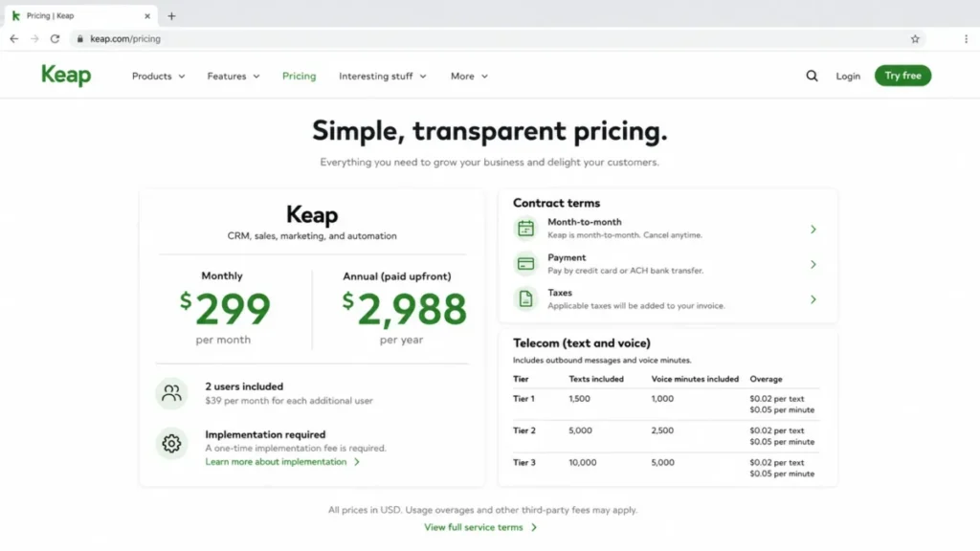Expand the Interesting stuff dropdown

(x=383, y=77)
